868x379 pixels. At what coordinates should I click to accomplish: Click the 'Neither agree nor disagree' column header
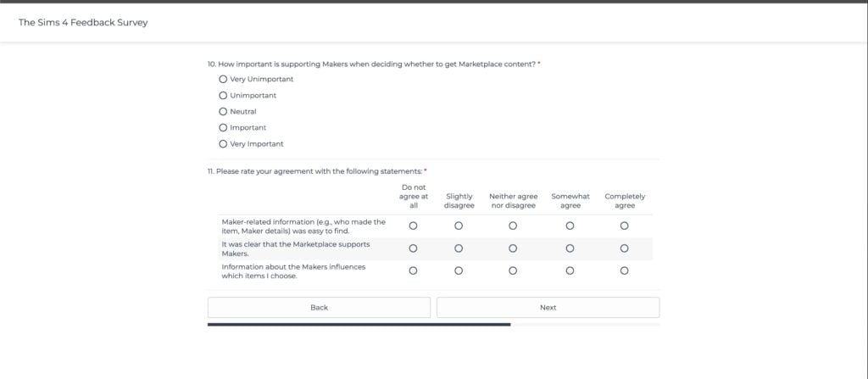(513, 201)
